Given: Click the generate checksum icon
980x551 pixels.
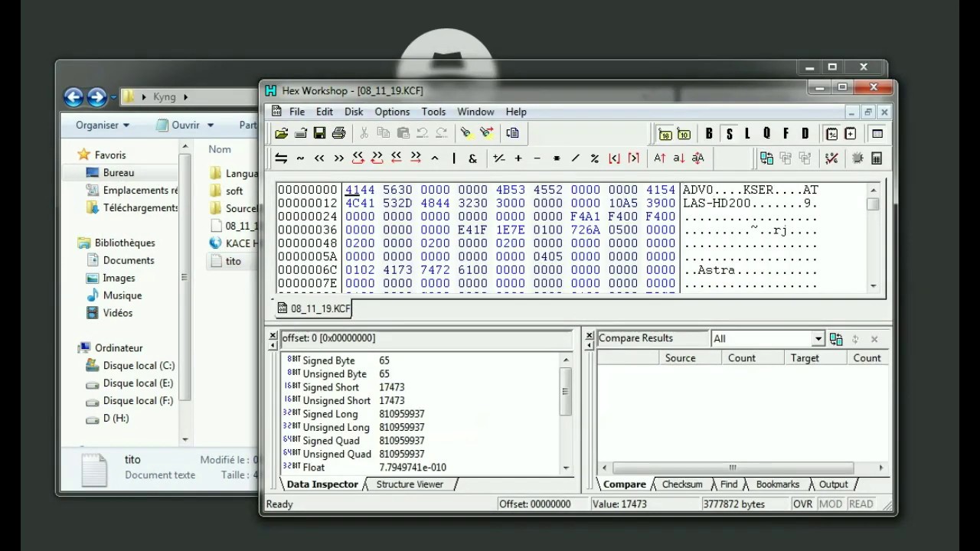Looking at the screenshot, I should 831,158.
